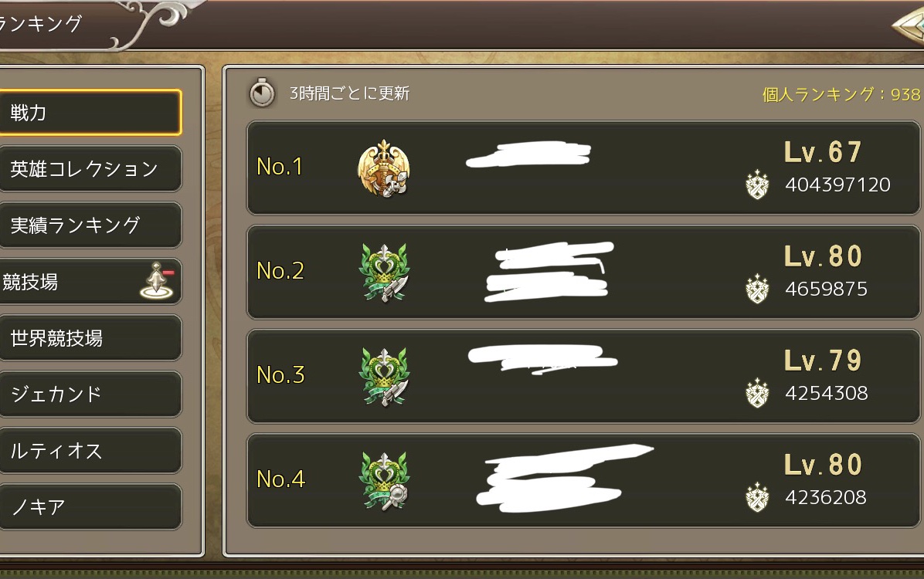The width and height of the screenshot is (924, 579).
Task: Open the 競技場 ranking tab
Action: pos(90,282)
